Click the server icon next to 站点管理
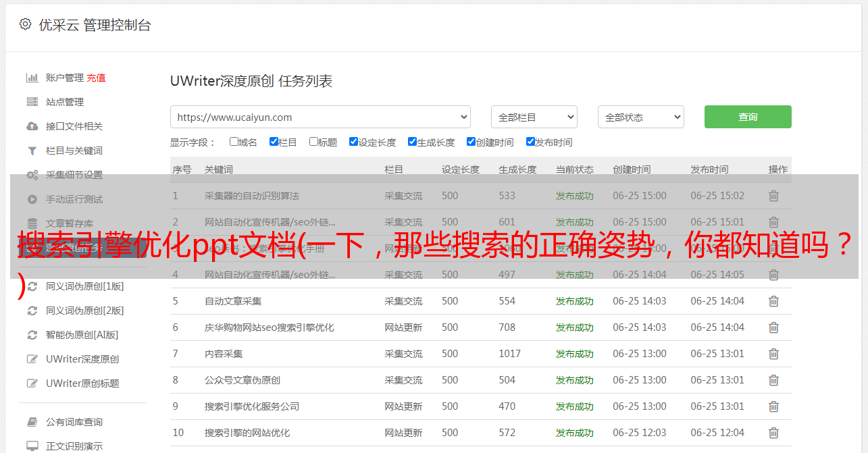868x453 pixels. [x=32, y=102]
